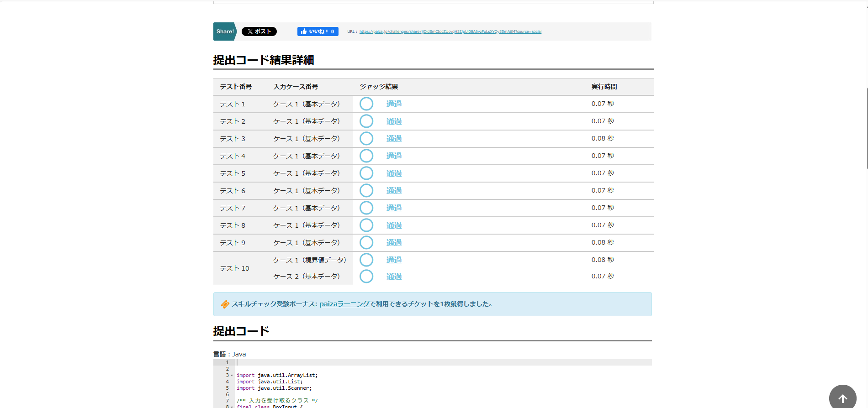Open the 通過 result link for Test 2
The image size is (868, 408).
394,121
